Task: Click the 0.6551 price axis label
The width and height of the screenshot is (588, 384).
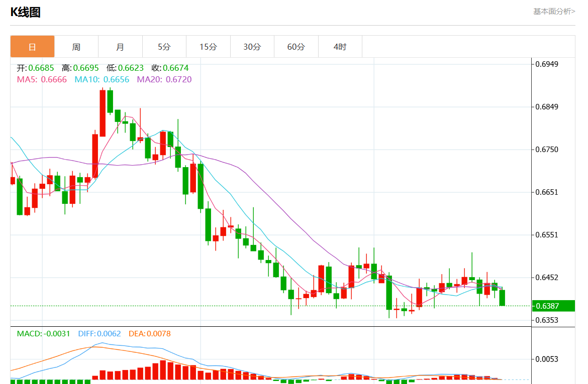Action: pyautogui.click(x=547, y=235)
